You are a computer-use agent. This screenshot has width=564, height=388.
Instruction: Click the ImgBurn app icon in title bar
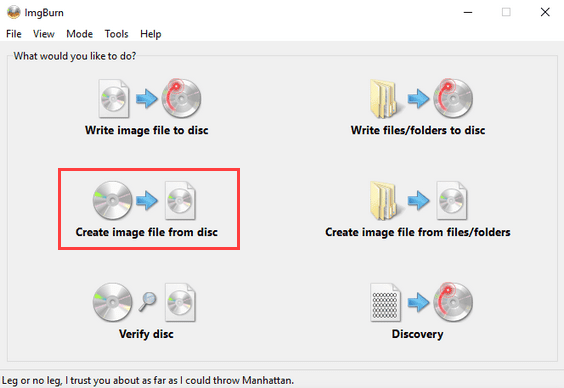pyautogui.click(x=13, y=12)
